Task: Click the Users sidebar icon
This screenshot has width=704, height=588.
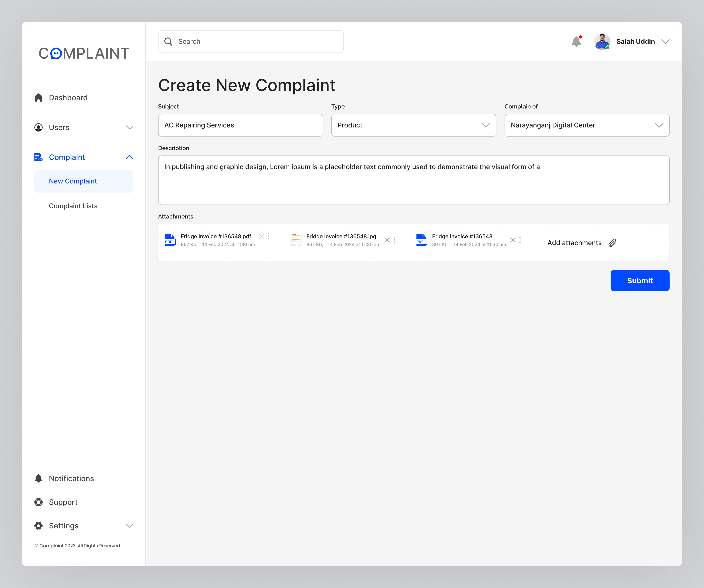Action: [38, 127]
